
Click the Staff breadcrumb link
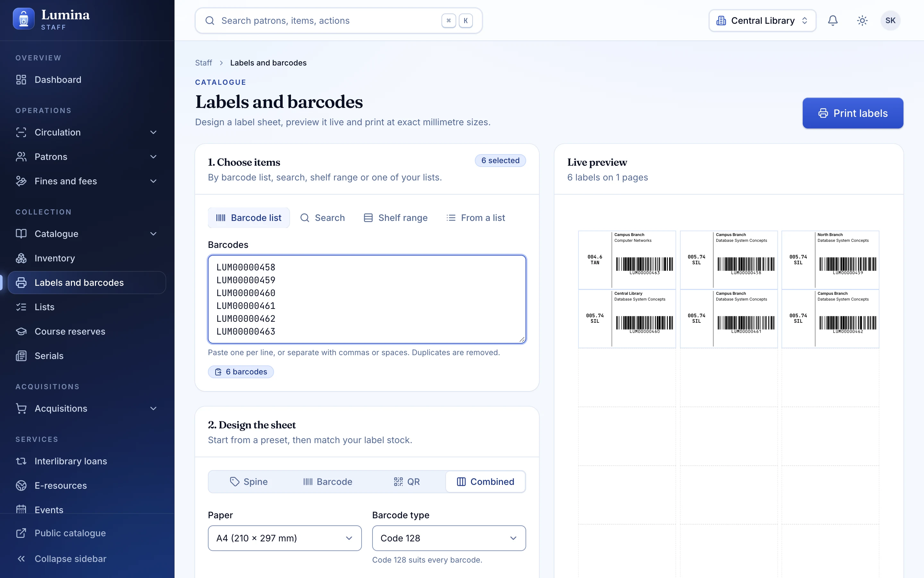203,63
